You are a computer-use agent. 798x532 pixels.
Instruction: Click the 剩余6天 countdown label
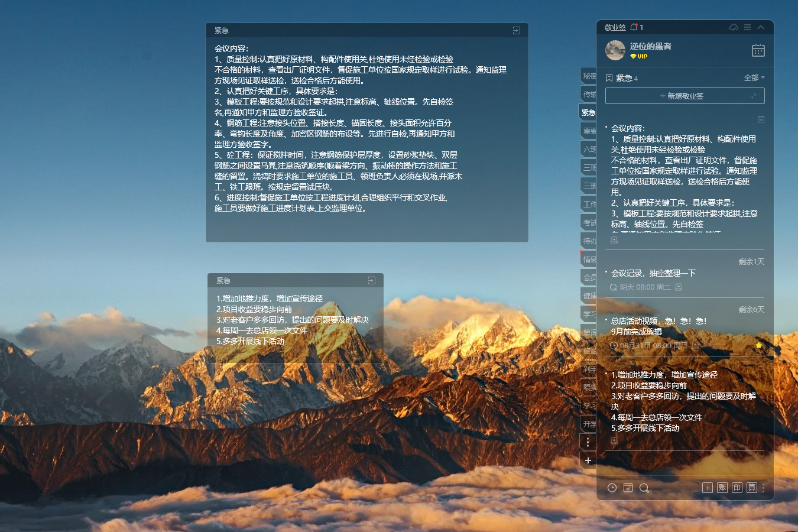coord(751,309)
